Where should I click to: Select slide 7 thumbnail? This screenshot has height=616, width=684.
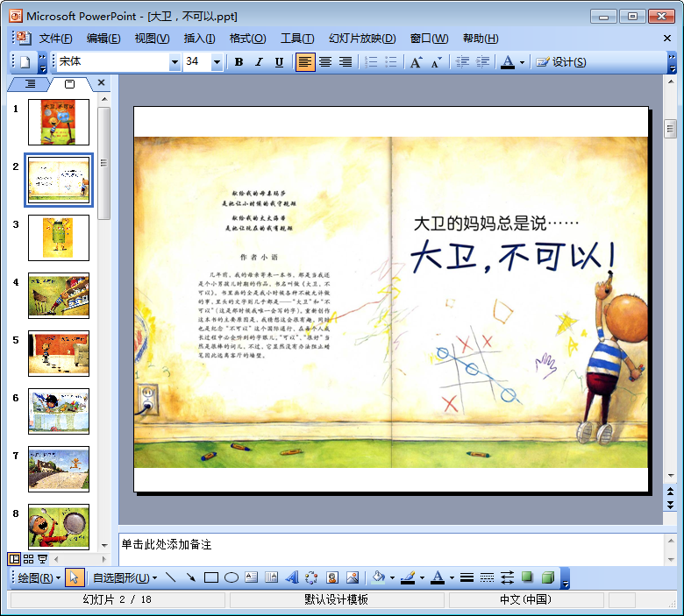click(x=59, y=469)
